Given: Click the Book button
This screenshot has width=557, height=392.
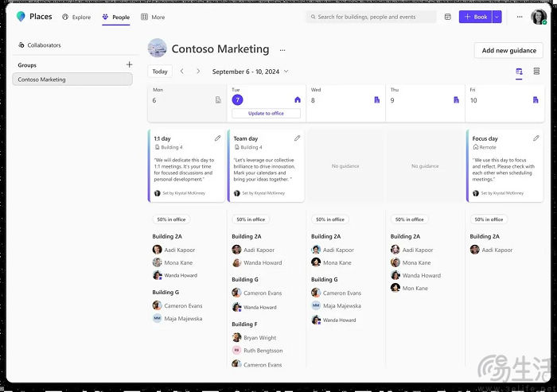Looking at the screenshot, I should pyautogui.click(x=476, y=17).
